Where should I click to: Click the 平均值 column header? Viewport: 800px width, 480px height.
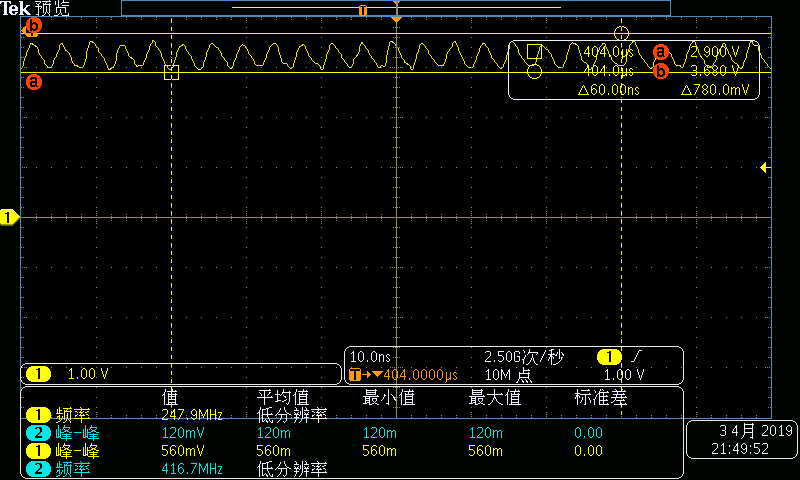pyautogui.click(x=283, y=397)
